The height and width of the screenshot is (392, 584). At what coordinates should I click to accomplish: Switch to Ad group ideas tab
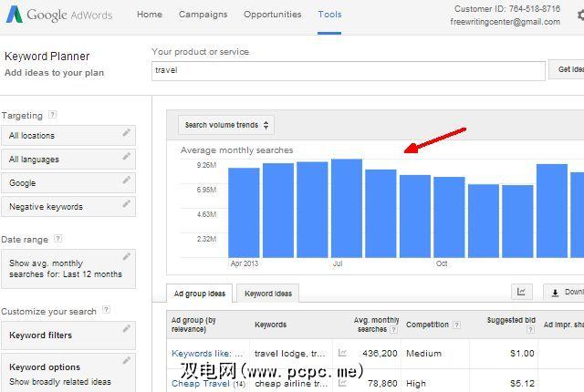[199, 294]
